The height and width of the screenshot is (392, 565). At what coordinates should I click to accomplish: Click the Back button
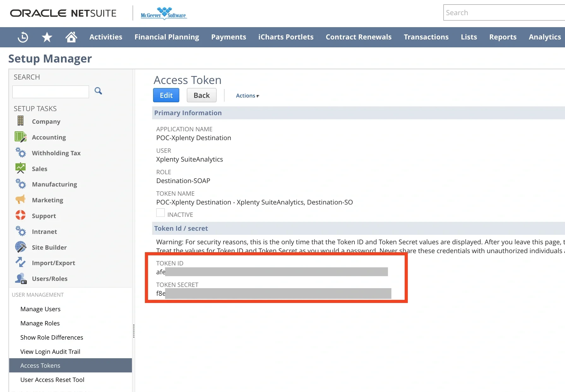[201, 95]
